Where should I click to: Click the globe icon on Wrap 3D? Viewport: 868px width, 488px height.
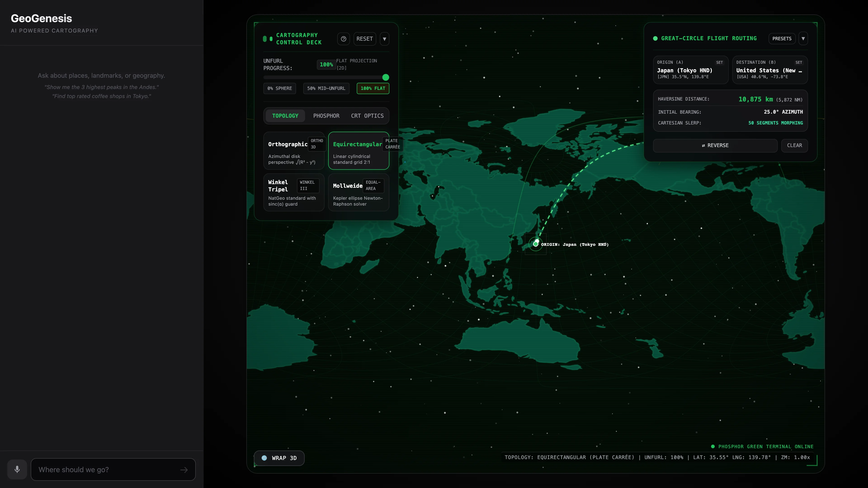tap(264, 458)
